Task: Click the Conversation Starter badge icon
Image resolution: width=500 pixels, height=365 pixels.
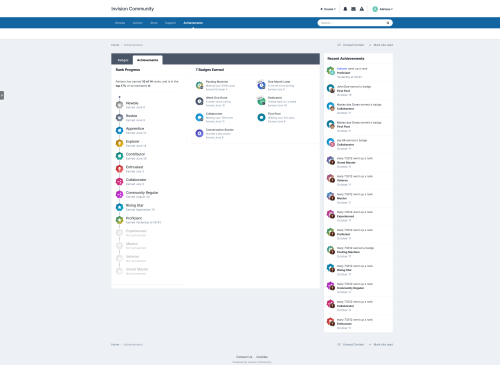Action: click(199, 133)
